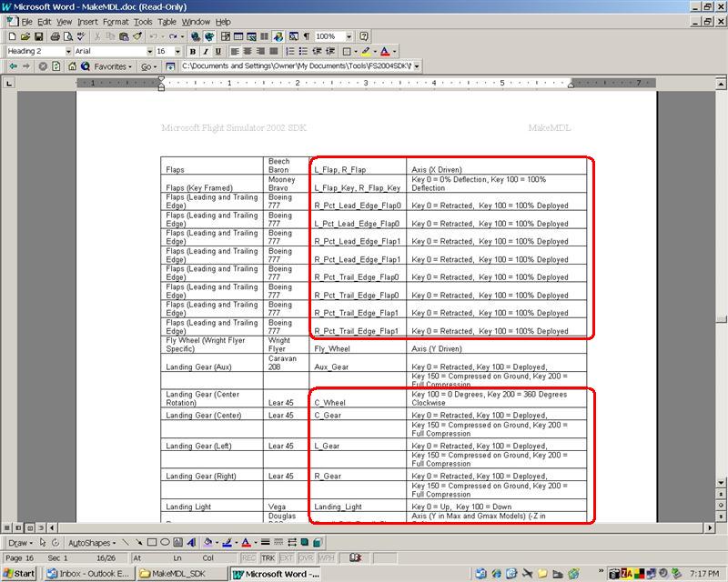This screenshot has width=728, height=582.
Task: Open Print Preview
Action: click(68, 36)
